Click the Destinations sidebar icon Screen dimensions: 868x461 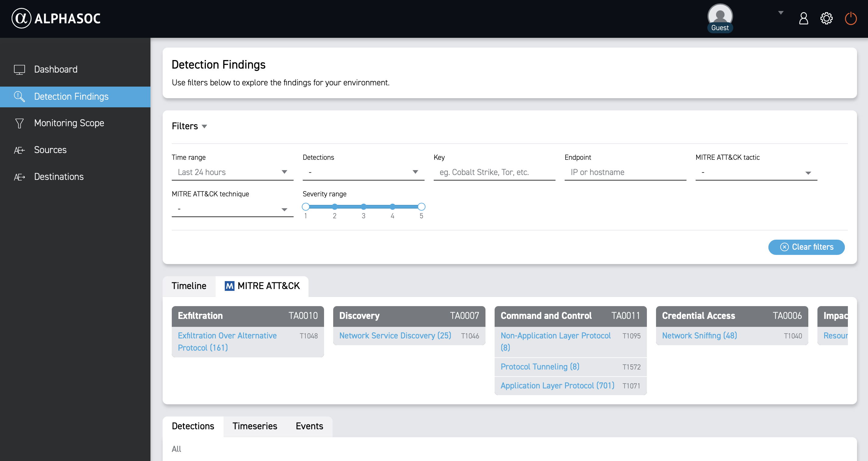click(19, 177)
